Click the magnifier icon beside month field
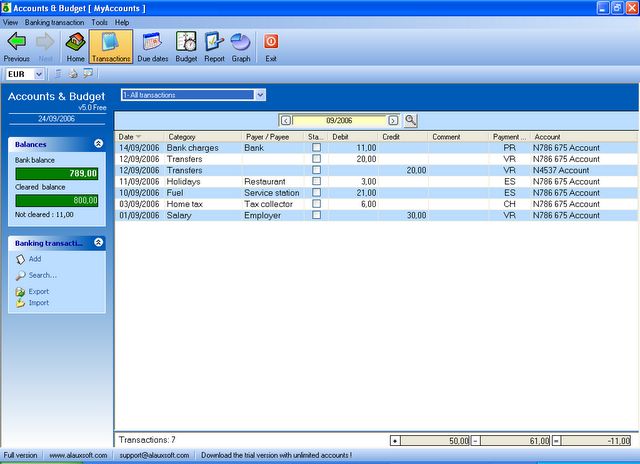This screenshot has height=464, width=640. tap(410, 120)
